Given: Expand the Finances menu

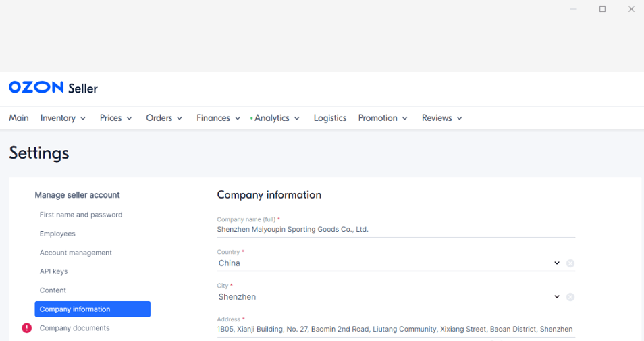Looking at the screenshot, I should [x=218, y=118].
